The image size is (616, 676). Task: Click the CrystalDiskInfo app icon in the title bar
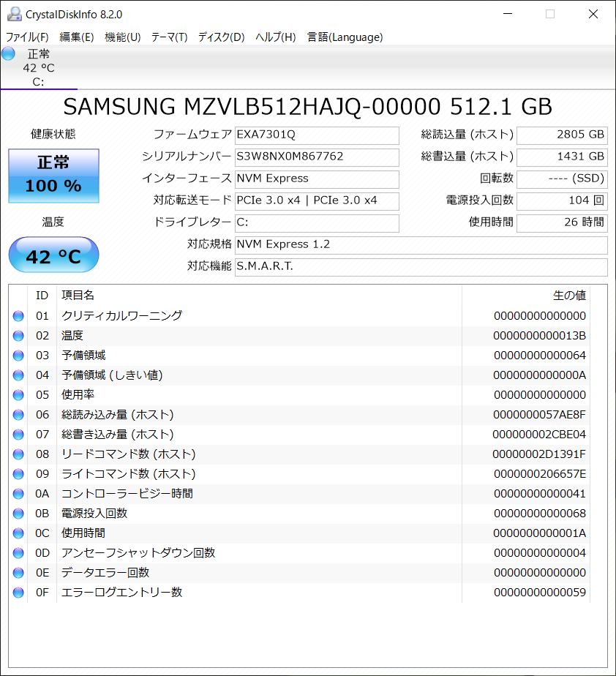pos(14,14)
